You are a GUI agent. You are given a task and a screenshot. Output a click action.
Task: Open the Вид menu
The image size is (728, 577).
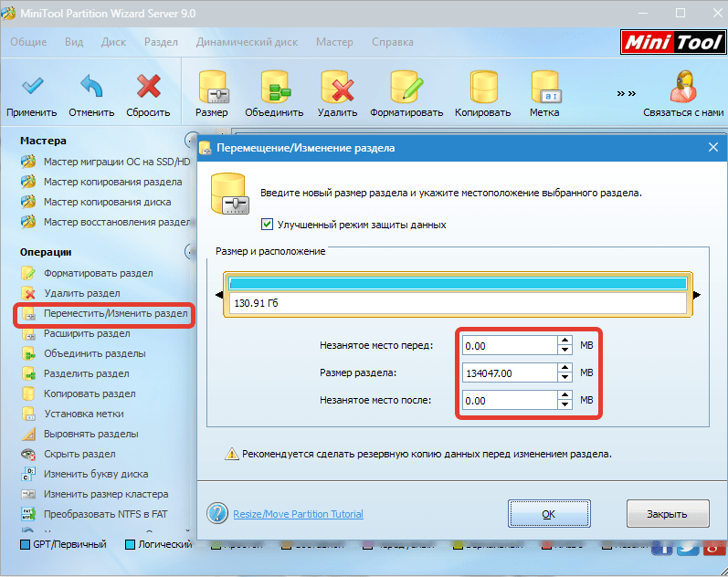point(74,42)
